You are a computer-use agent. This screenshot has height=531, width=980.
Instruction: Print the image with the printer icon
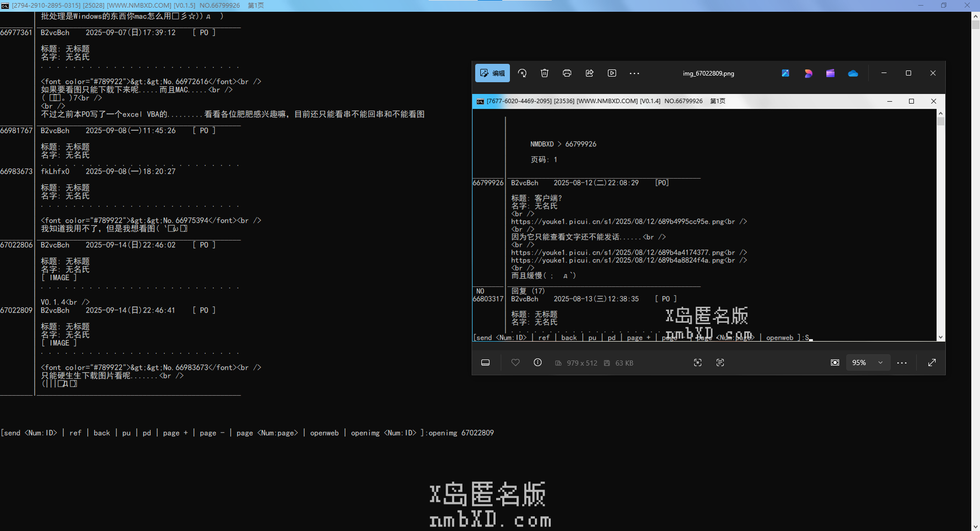[x=567, y=73]
